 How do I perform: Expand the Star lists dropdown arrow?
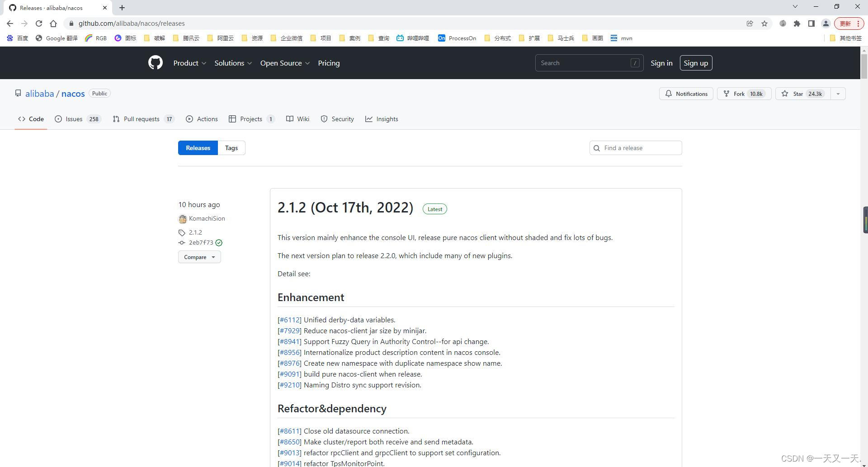[838, 94]
